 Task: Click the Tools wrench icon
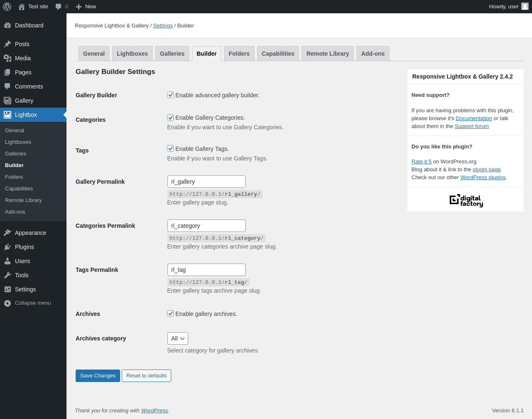pyautogui.click(x=7, y=275)
